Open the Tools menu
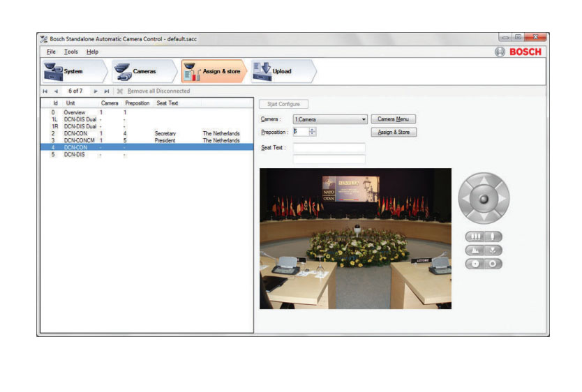This screenshot has height=392, width=582. point(71,52)
